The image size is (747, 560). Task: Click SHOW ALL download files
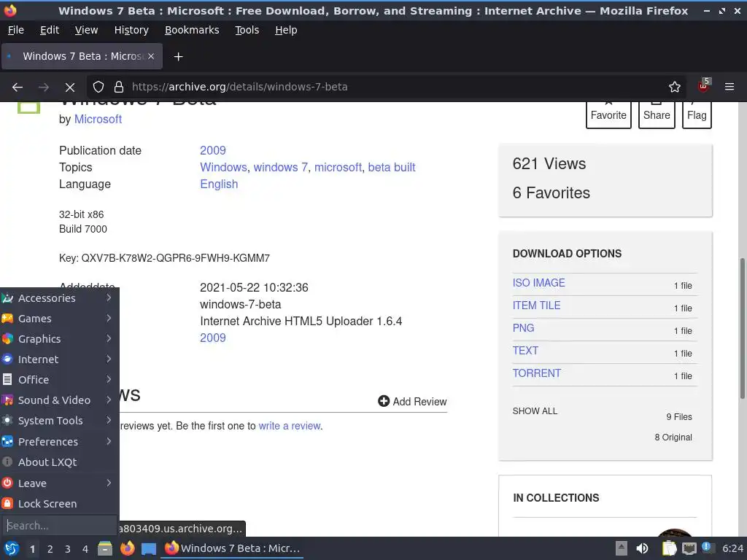(535, 411)
